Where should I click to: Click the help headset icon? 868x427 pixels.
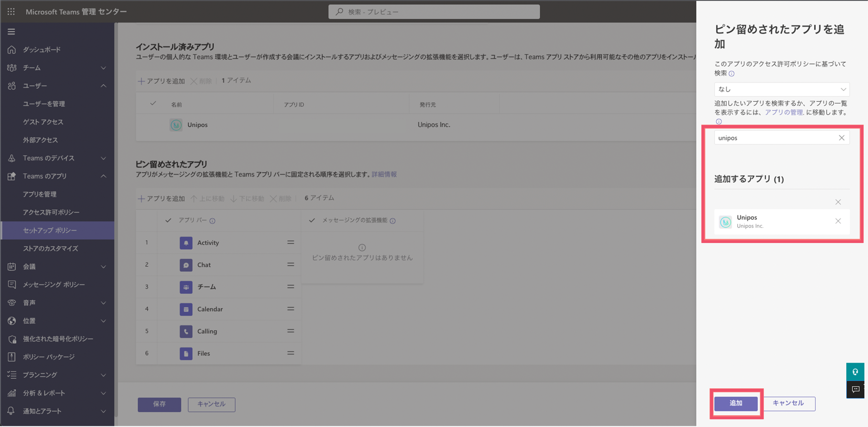tap(855, 372)
